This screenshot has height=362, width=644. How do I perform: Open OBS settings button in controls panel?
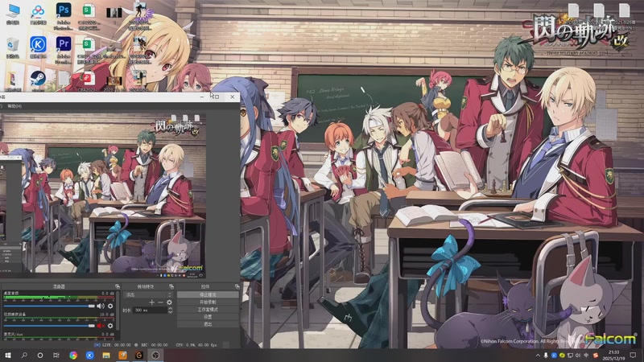pos(208,317)
